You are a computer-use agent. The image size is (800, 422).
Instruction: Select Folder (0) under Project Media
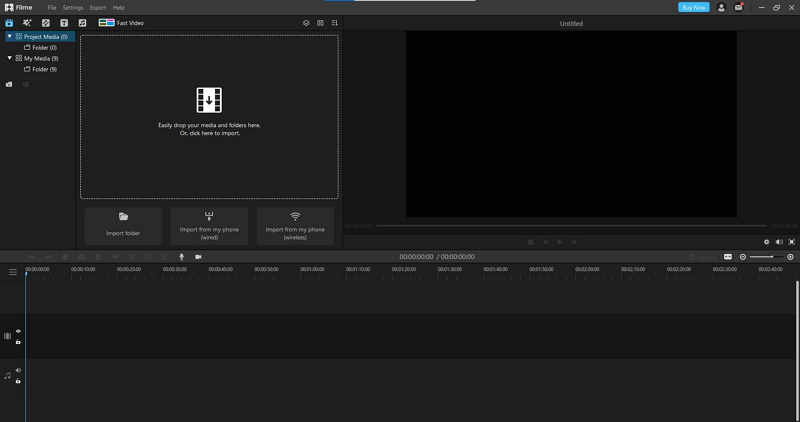pos(41,47)
